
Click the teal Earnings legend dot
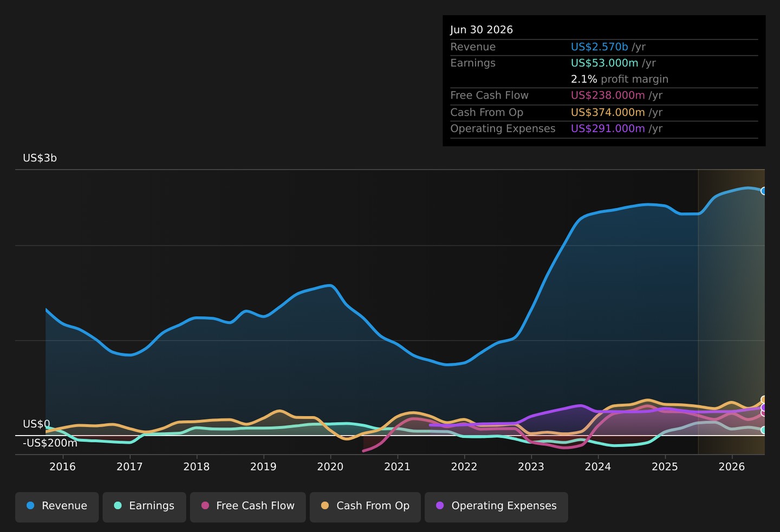pyautogui.click(x=118, y=505)
